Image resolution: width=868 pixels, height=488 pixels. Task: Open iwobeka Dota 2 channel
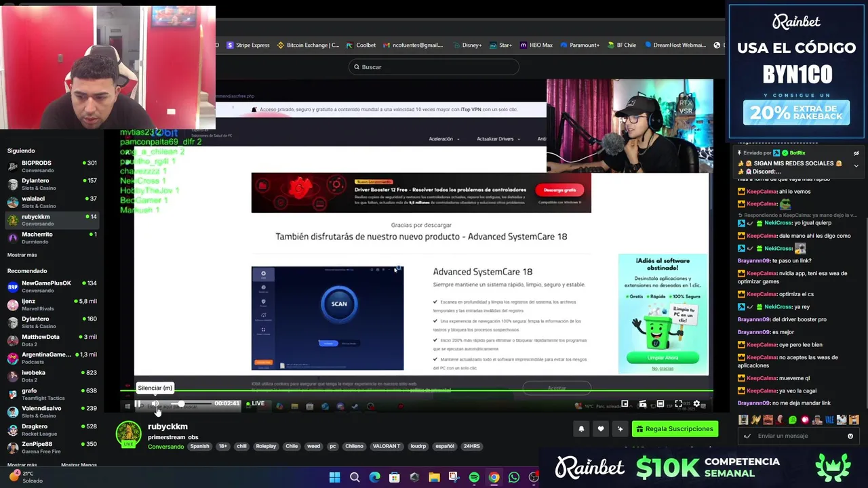point(52,376)
